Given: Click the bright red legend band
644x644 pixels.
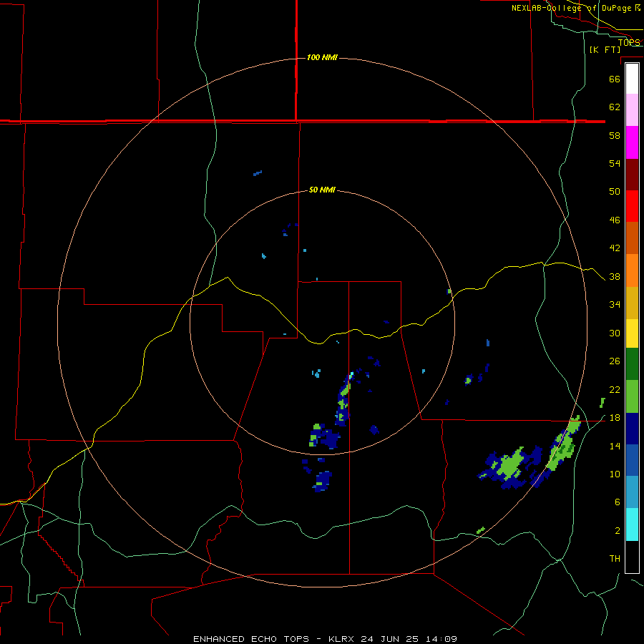Looking at the screenshot, I should [x=632, y=206].
